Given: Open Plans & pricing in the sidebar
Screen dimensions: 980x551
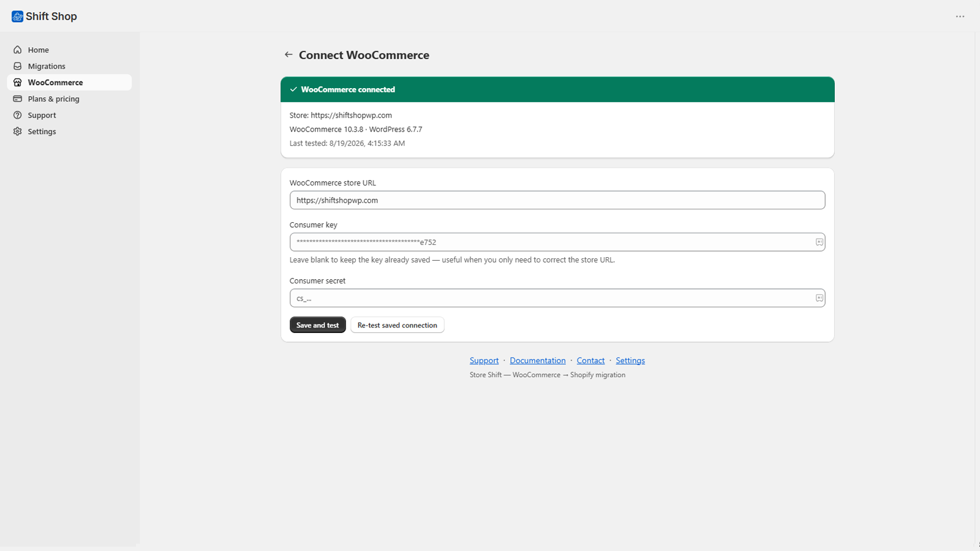Looking at the screenshot, I should point(69,99).
